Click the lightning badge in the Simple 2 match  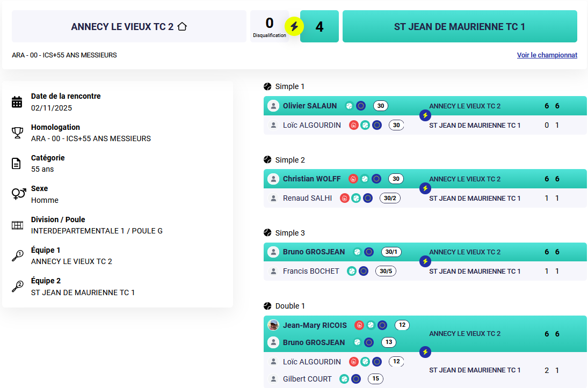point(425,188)
